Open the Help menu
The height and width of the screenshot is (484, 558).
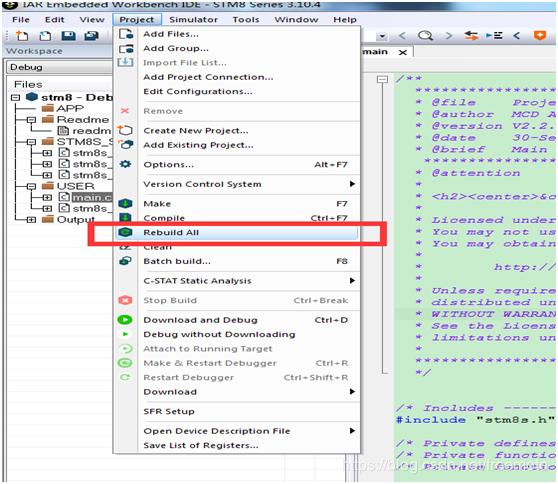[x=345, y=20]
